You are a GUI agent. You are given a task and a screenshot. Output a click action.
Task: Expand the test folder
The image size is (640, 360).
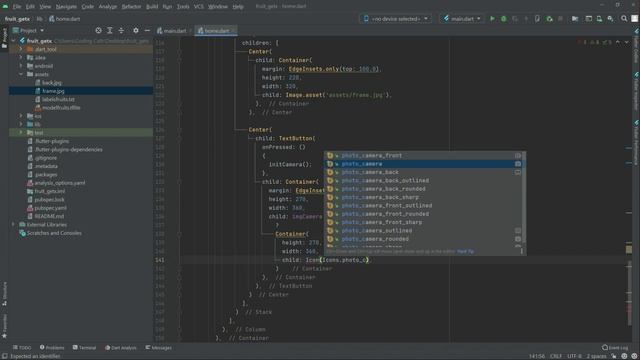click(x=21, y=133)
